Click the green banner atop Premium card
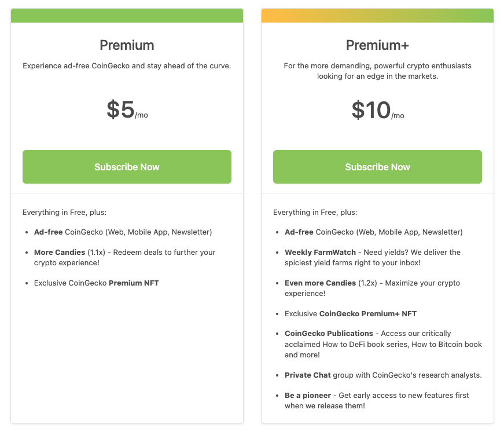504x435 pixels. (x=127, y=16)
